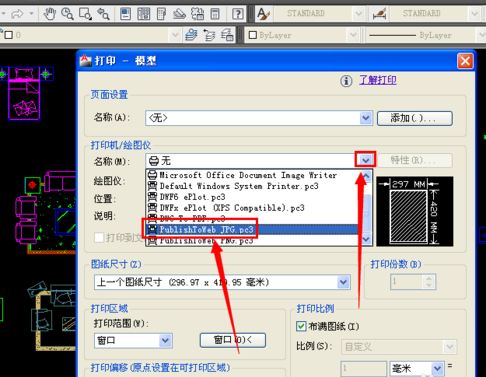Click the 打印份数 input field
This screenshot has height=377, width=486.
[407, 282]
